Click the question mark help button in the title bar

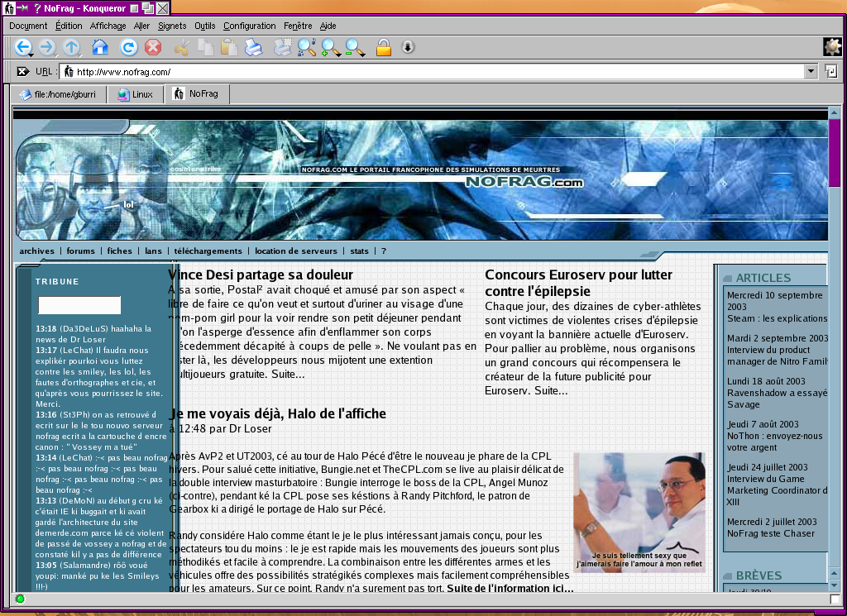click(x=36, y=8)
